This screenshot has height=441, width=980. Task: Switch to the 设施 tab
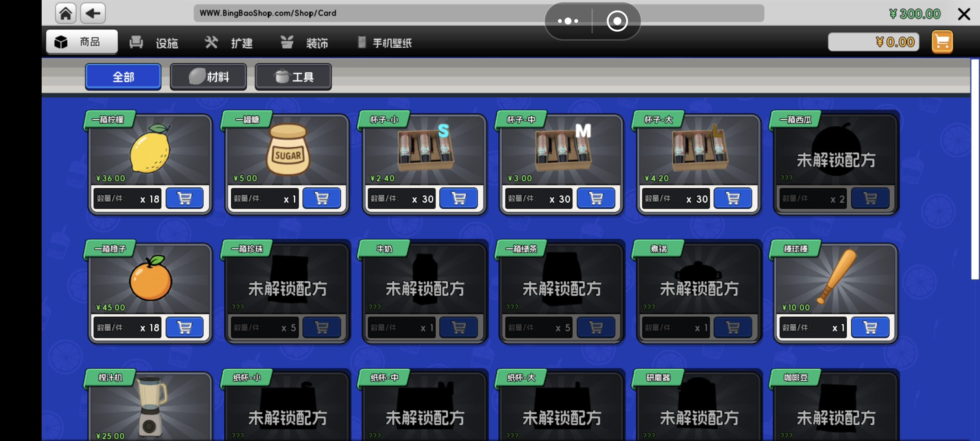[154, 43]
